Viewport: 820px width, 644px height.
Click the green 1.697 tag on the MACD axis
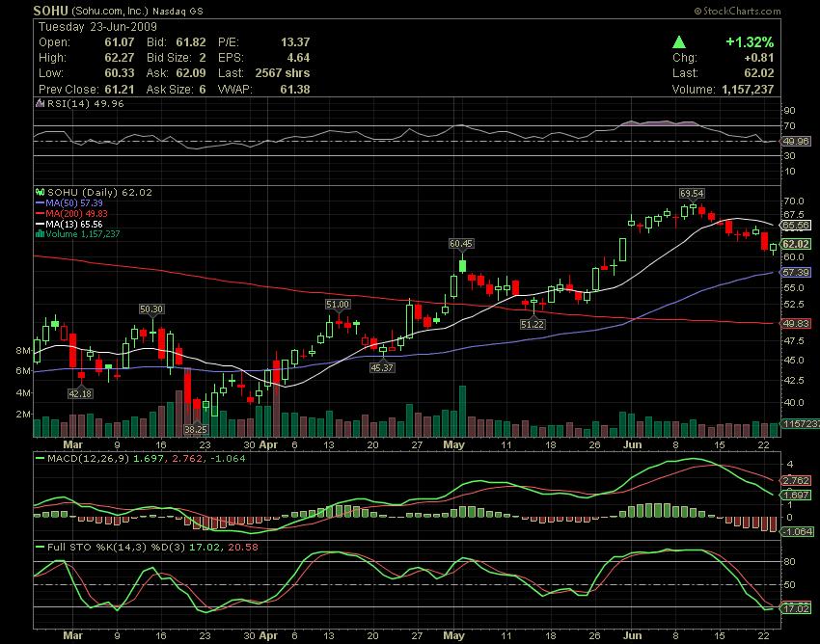coord(796,495)
